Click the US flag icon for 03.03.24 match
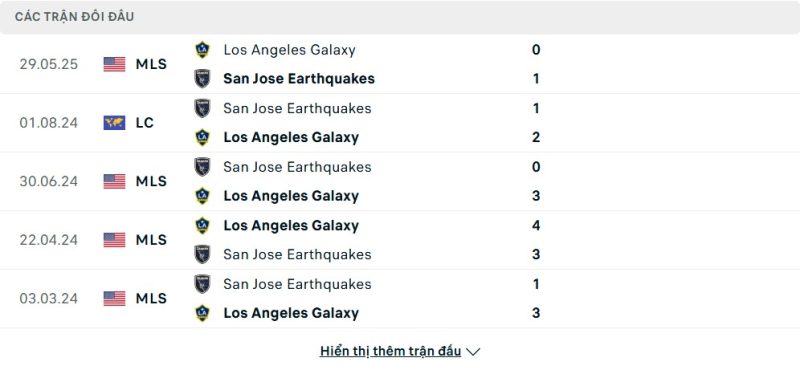The height and width of the screenshot is (374, 800). coord(114,298)
